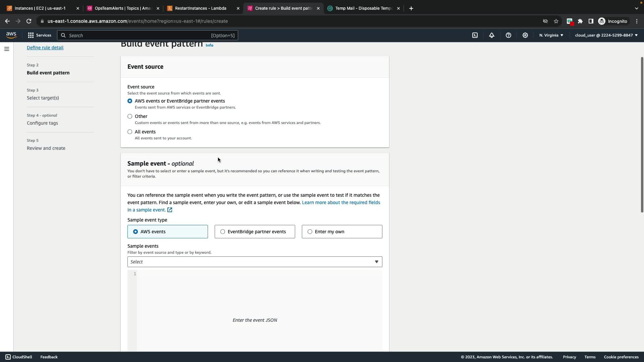Bookmark the page with the star icon
Viewport: 644px width, 362px height.
click(x=556, y=21)
